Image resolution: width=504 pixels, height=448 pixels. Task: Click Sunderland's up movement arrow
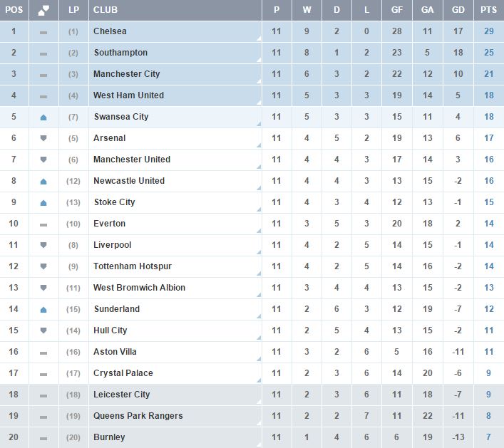pos(43,309)
